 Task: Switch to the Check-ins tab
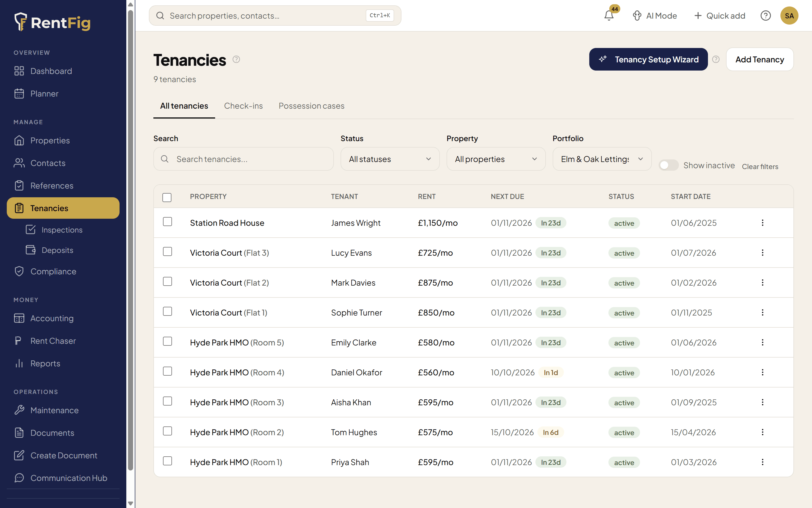[243, 106]
